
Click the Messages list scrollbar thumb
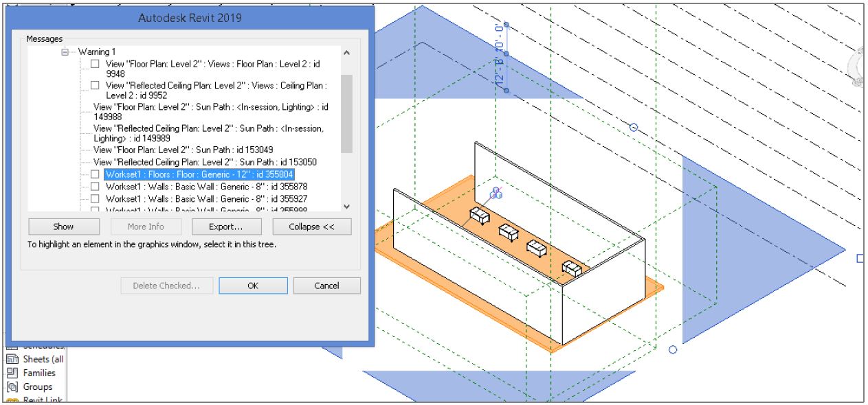tap(346, 114)
